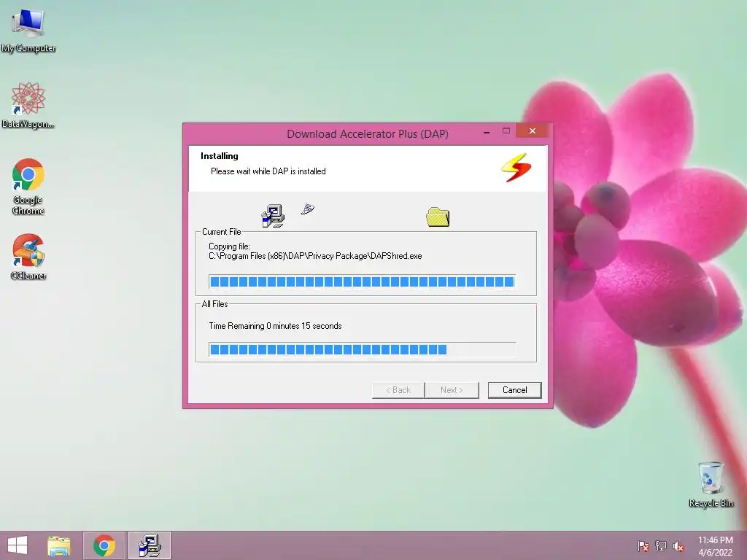Click the All Files progress bar
The width and height of the screenshot is (747, 560).
pyautogui.click(x=362, y=349)
